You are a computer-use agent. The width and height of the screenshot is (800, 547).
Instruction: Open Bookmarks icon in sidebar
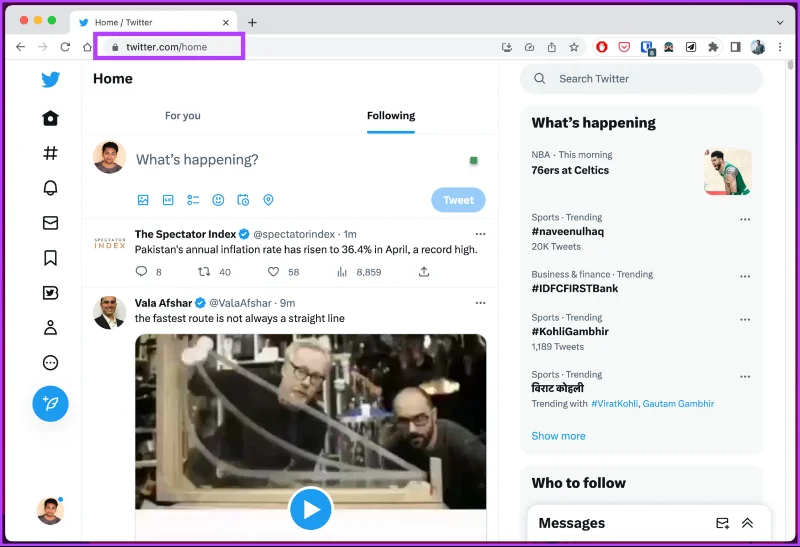click(x=50, y=258)
